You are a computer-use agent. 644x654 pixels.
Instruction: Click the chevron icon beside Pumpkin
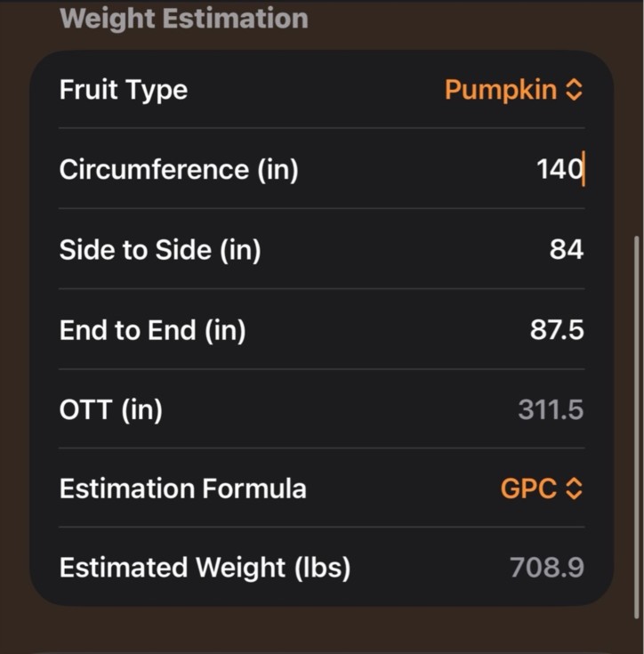click(574, 90)
